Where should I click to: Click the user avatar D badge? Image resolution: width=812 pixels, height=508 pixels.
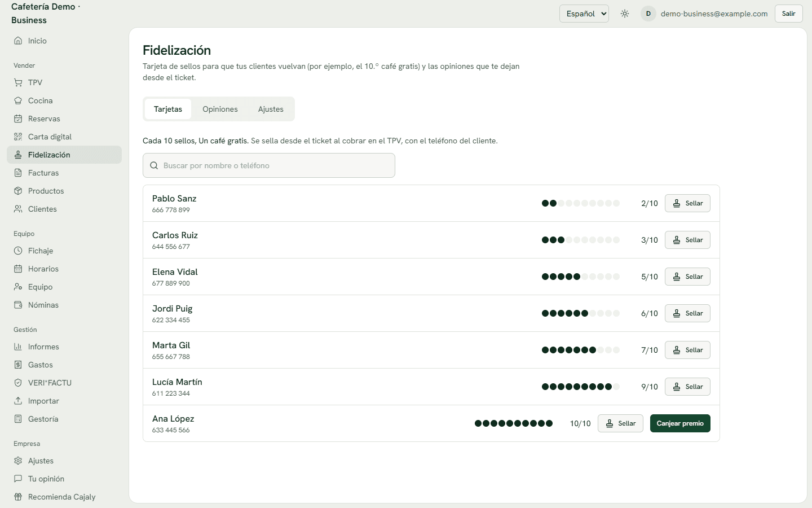click(648, 14)
